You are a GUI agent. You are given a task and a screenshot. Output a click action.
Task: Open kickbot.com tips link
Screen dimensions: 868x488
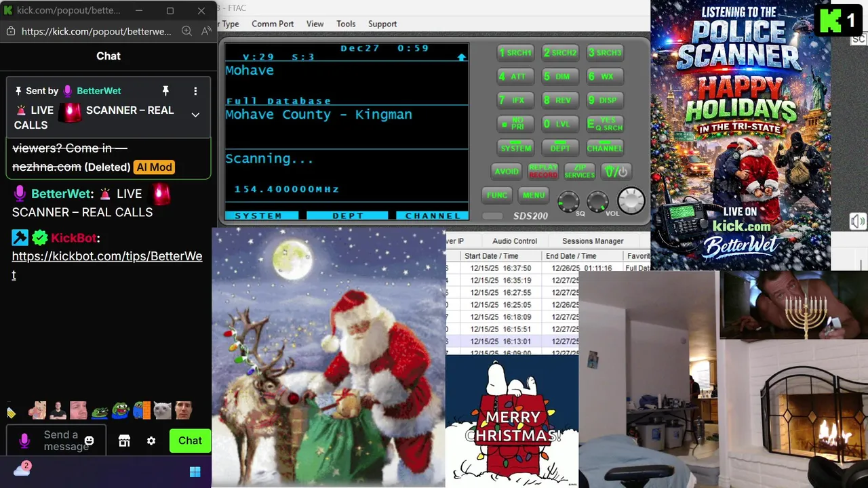point(107,265)
